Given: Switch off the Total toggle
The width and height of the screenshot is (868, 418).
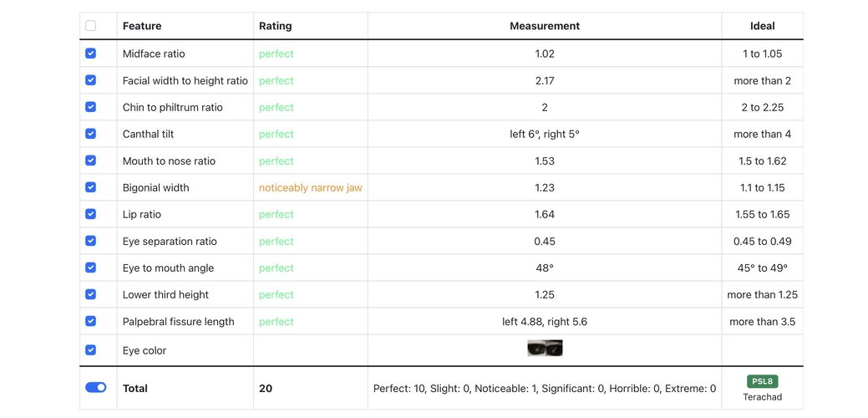Looking at the screenshot, I should pos(96,388).
